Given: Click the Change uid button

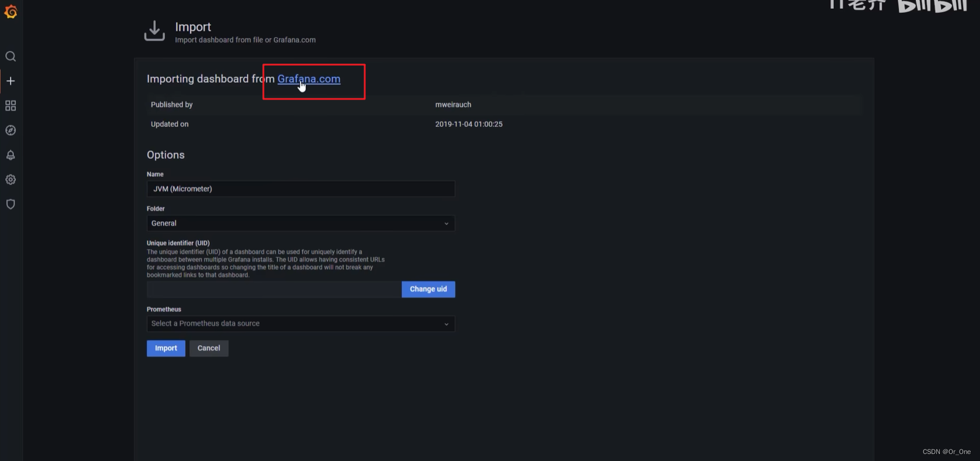Looking at the screenshot, I should tap(428, 289).
